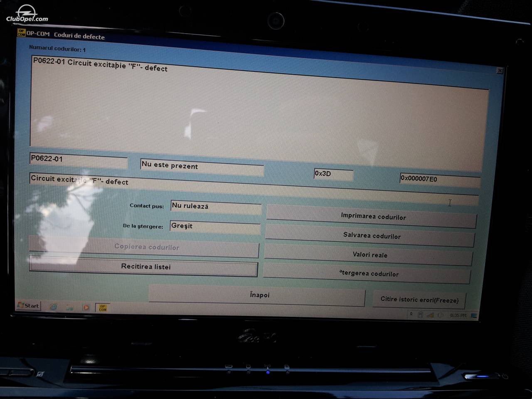Click the 8:35 PM clock

point(458,315)
